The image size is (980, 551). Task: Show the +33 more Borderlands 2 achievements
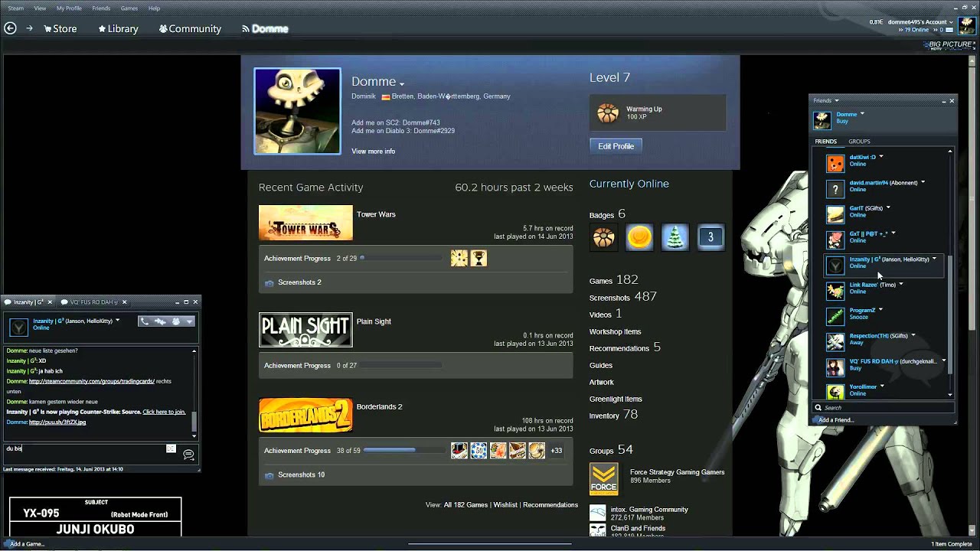point(556,451)
